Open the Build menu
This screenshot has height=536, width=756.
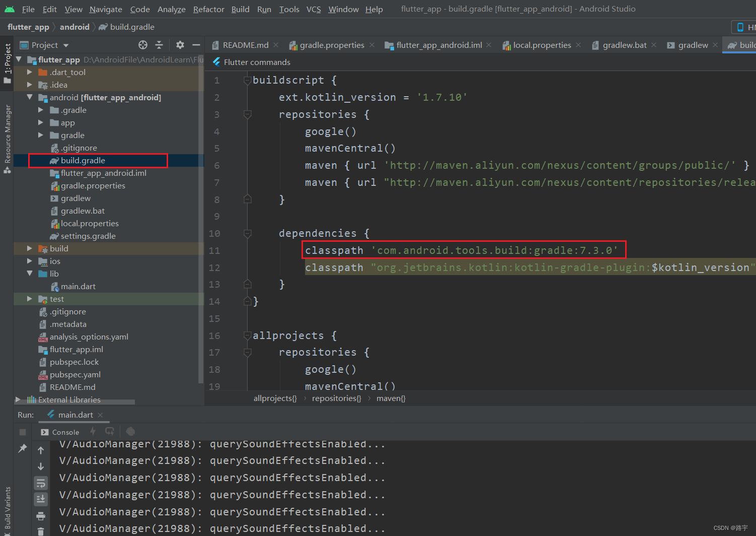click(240, 9)
